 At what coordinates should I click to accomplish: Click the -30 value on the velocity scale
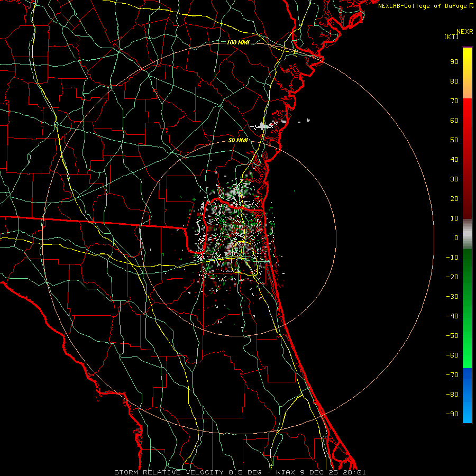(452, 297)
